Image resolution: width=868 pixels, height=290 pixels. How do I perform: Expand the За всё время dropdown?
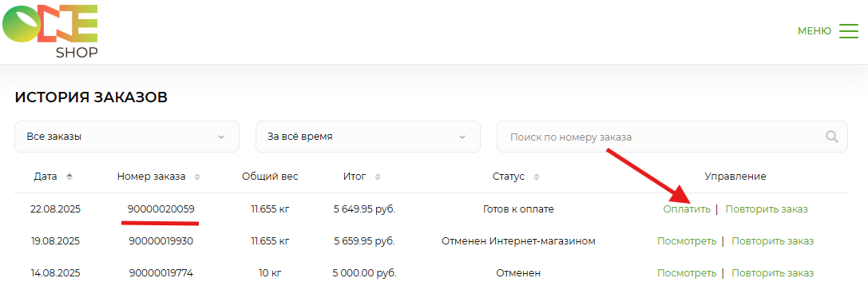pos(367,136)
